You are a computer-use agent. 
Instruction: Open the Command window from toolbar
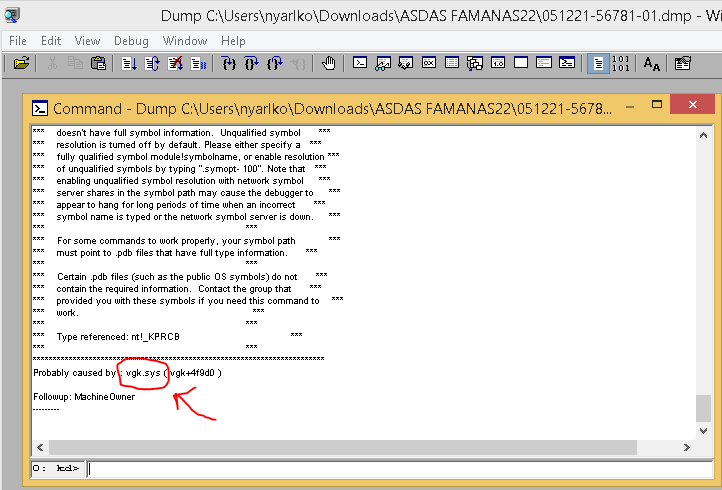click(x=360, y=63)
